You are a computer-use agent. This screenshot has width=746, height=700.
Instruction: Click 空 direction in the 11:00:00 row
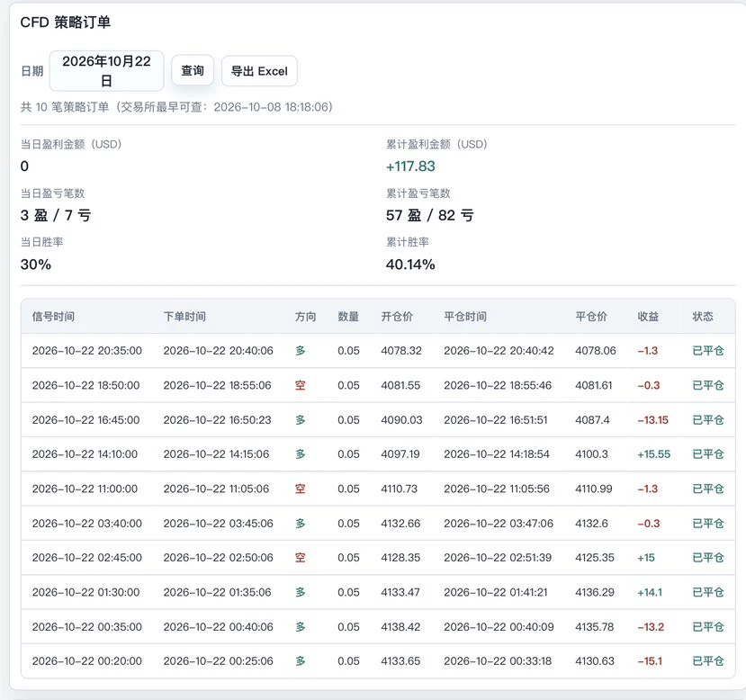301,489
